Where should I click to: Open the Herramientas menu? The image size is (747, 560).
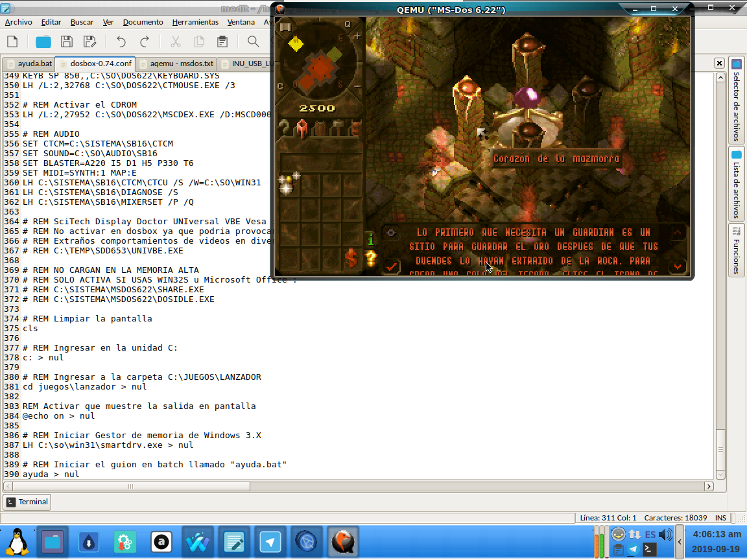coord(195,22)
